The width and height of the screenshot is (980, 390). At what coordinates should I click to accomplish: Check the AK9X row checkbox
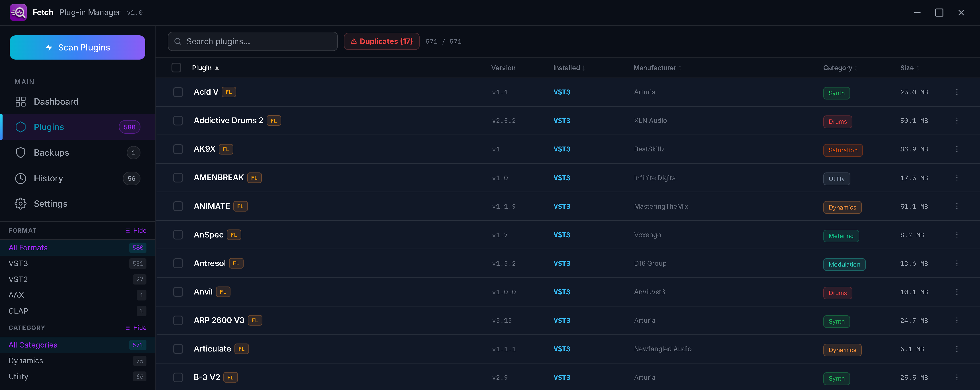[x=178, y=149]
